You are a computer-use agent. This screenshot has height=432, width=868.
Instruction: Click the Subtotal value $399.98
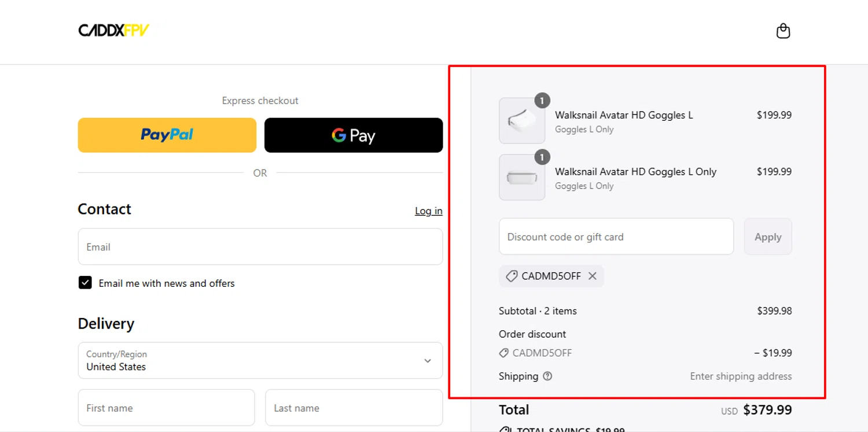(774, 311)
